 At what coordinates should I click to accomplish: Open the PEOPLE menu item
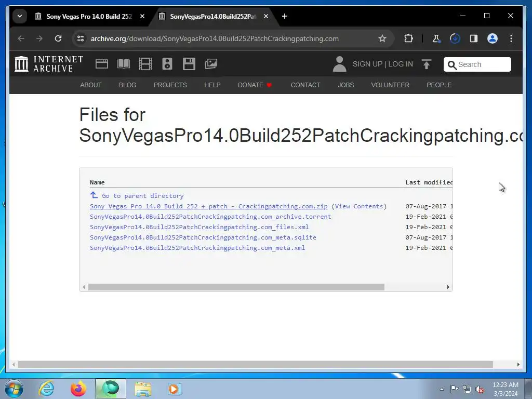point(439,85)
